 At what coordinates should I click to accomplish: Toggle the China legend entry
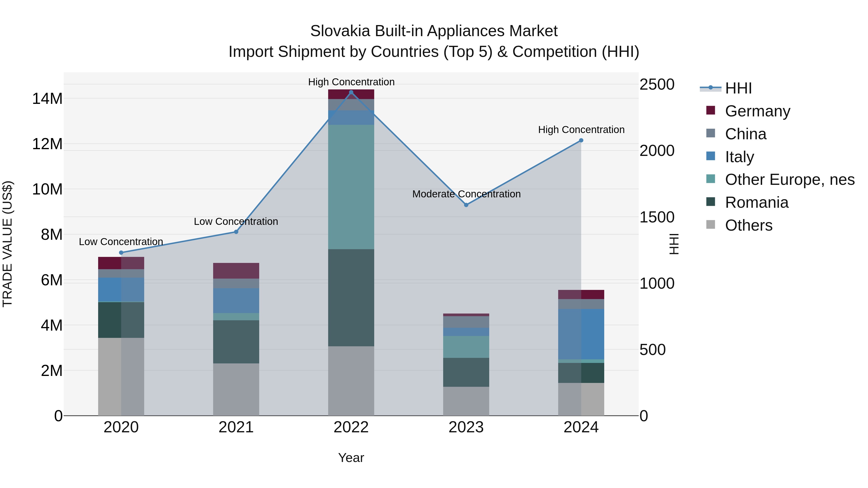click(736, 134)
